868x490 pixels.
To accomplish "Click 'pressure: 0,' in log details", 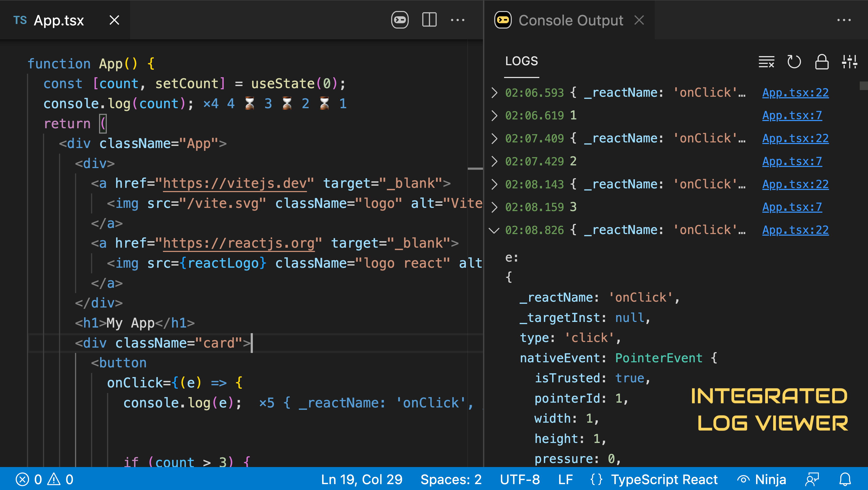I will pyautogui.click(x=578, y=459).
